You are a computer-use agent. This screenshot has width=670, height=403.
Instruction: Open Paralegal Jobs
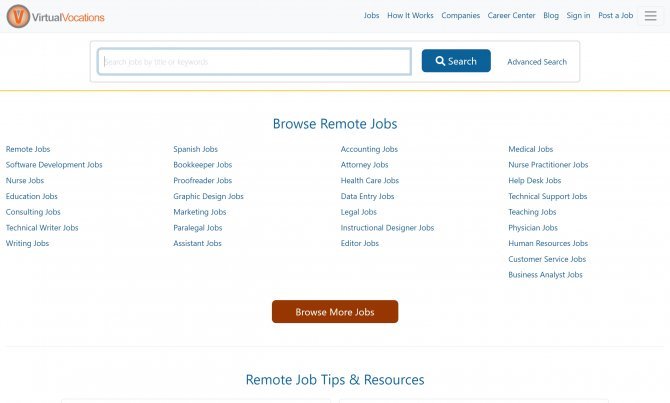tap(197, 228)
